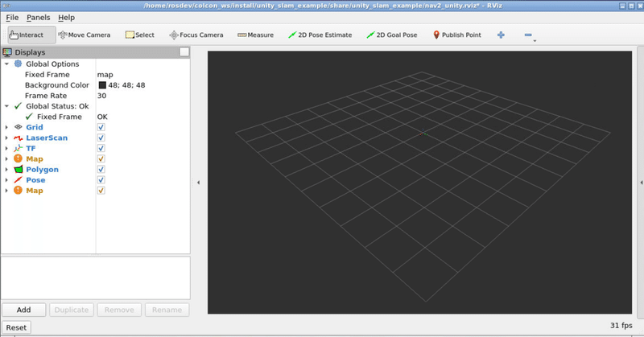Open the Background Color swatch
Screen dimensions: 644x337
(x=102, y=85)
